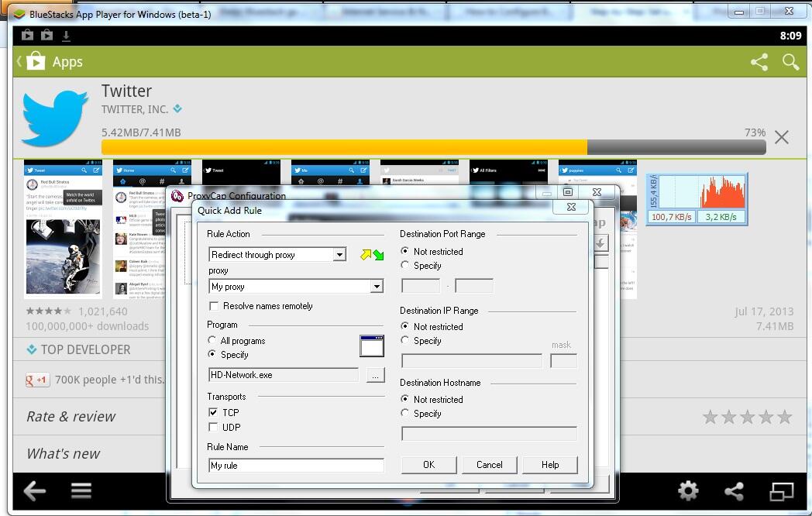Image resolution: width=812 pixels, height=516 pixels.
Task: Close the Quick Add Rule dialog
Action: [571, 207]
